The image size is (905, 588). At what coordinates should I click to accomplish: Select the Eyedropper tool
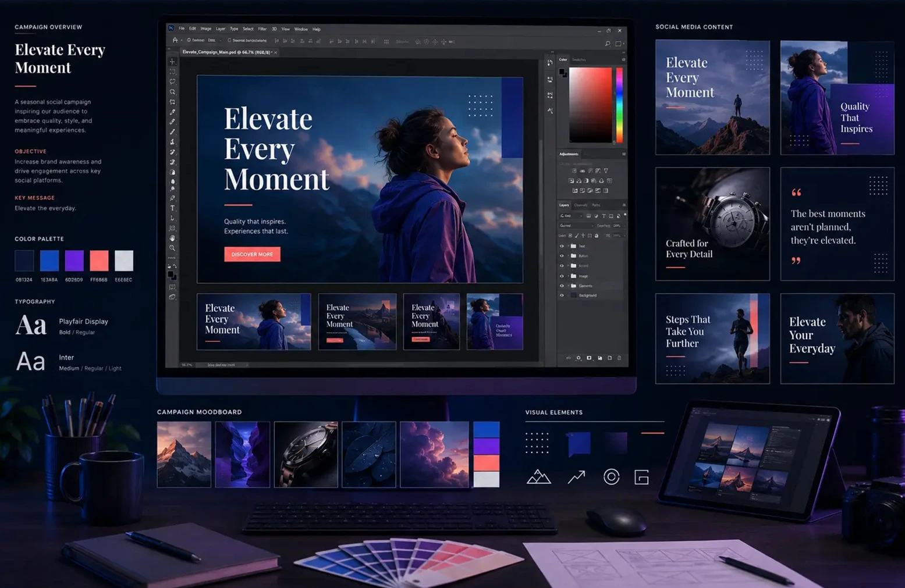172,112
